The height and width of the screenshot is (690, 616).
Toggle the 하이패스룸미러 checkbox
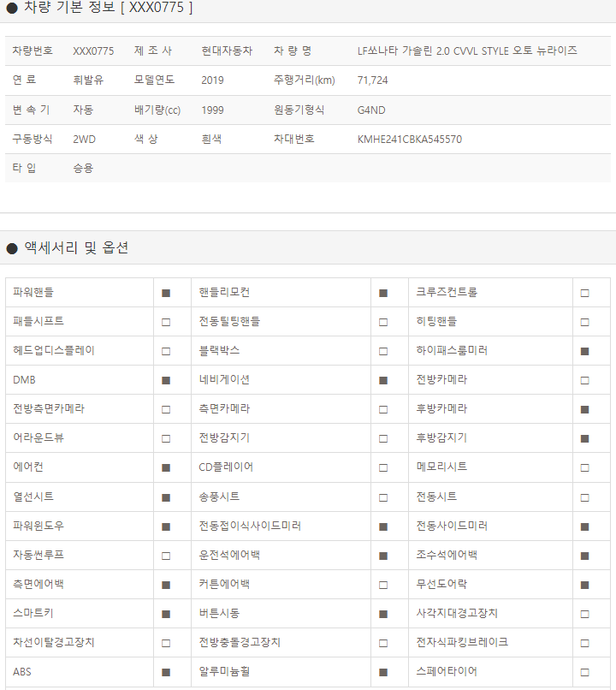(585, 351)
